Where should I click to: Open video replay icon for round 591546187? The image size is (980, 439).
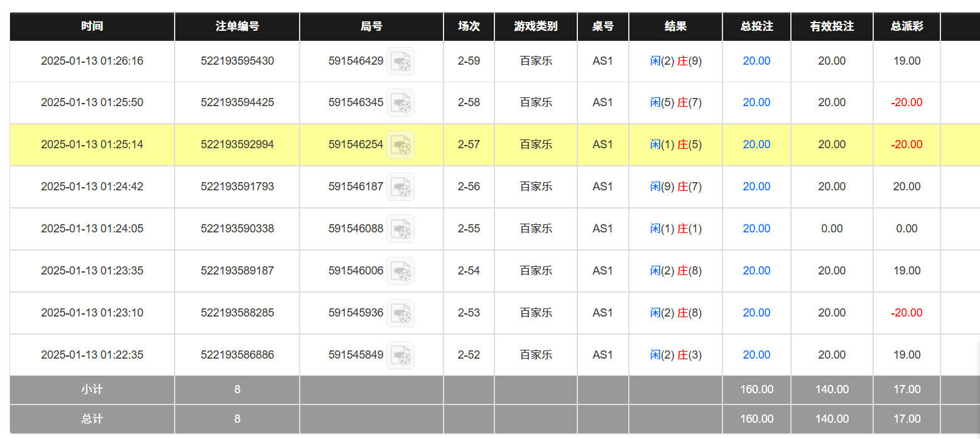400,187
